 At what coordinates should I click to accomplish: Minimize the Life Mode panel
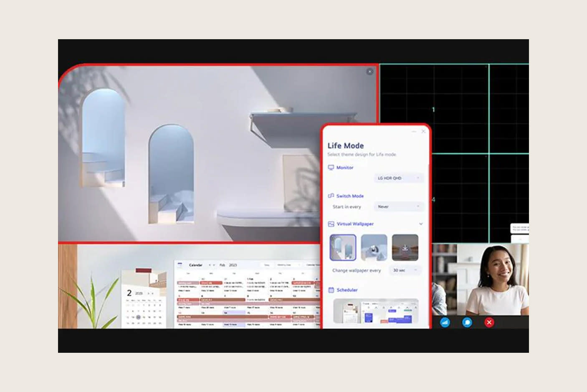coord(414,131)
